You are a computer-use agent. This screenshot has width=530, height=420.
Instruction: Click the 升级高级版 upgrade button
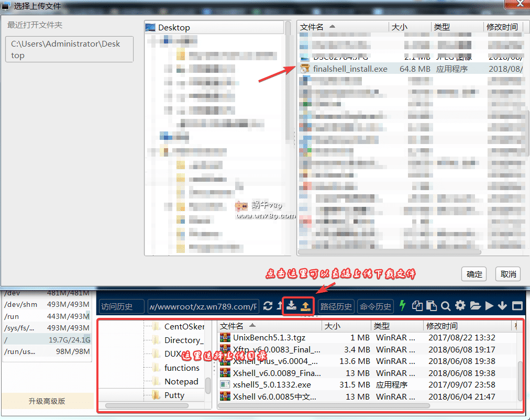coord(47,402)
